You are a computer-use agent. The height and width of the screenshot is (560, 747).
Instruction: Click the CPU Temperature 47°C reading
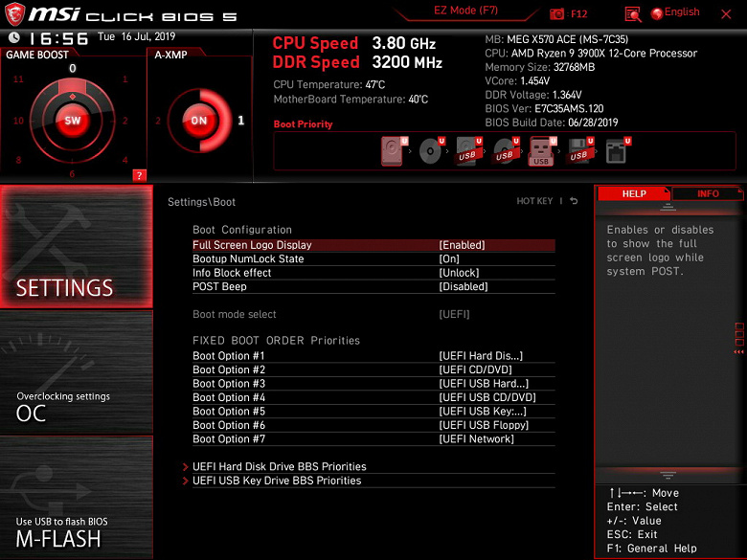click(x=328, y=85)
